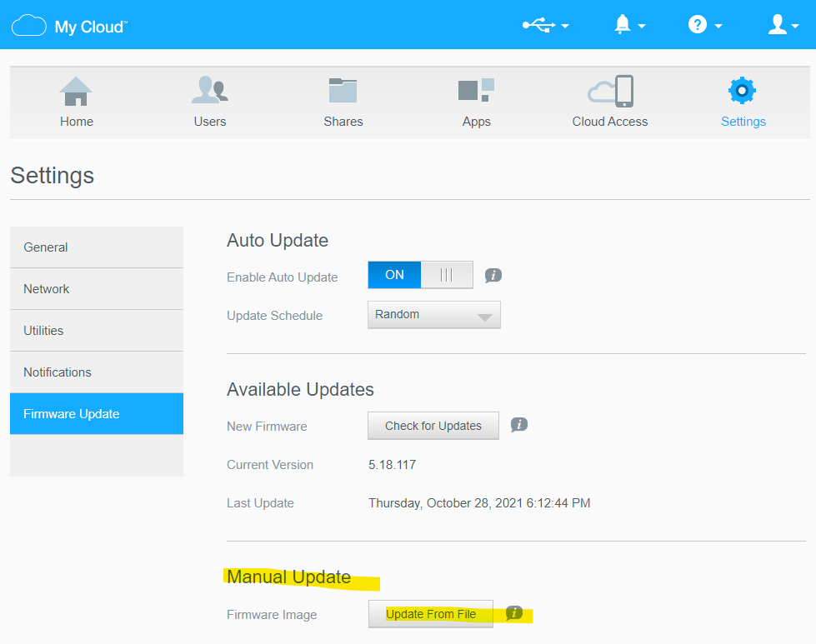Image resolution: width=816 pixels, height=644 pixels.
Task: Open the USB devices menu icon
Action: (x=538, y=25)
